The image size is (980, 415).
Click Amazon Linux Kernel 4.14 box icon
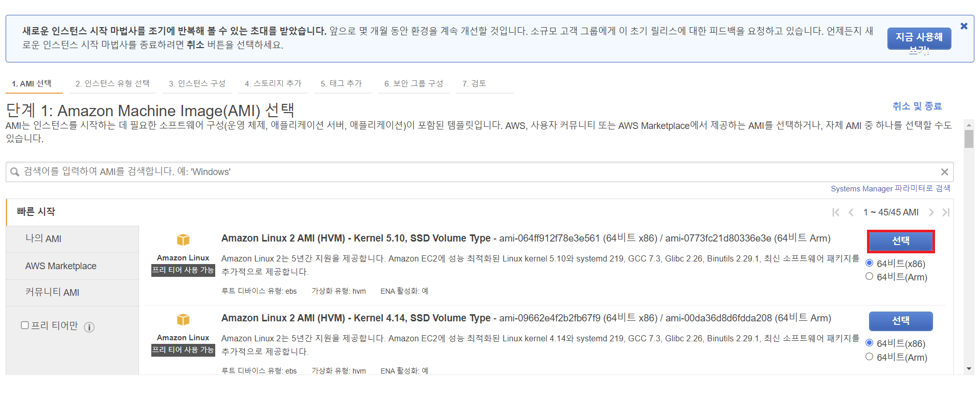click(183, 319)
